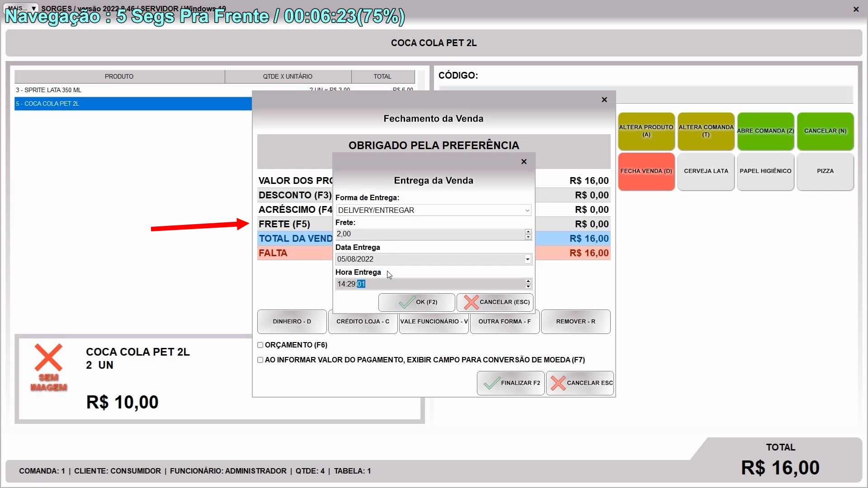The width and height of the screenshot is (868, 488).
Task: Enable the Orçamento (F6) checkbox
Action: [x=260, y=345]
